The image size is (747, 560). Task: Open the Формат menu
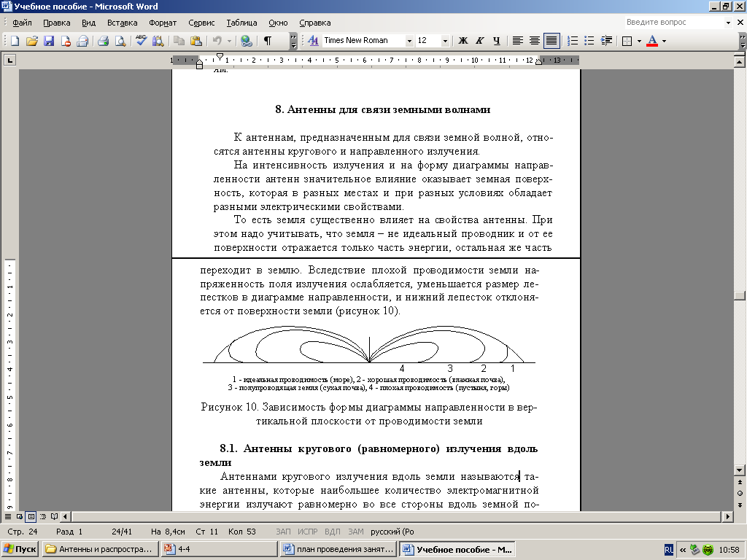pos(163,23)
